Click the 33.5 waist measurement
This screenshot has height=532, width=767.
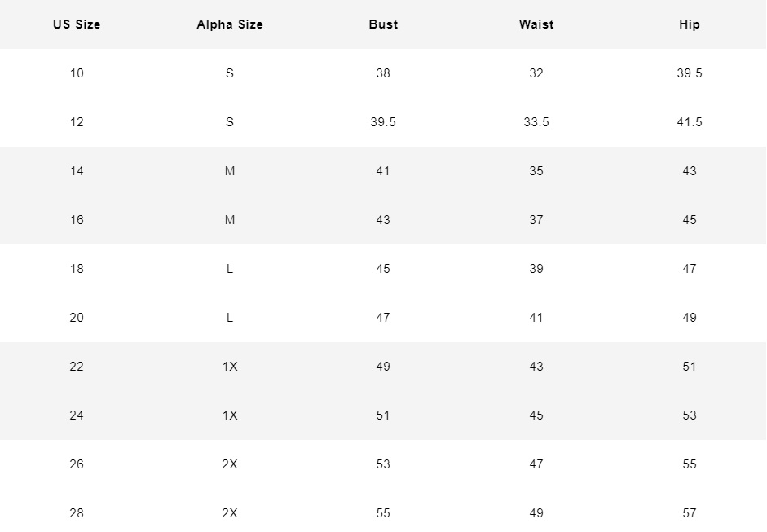pyautogui.click(x=536, y=122)
